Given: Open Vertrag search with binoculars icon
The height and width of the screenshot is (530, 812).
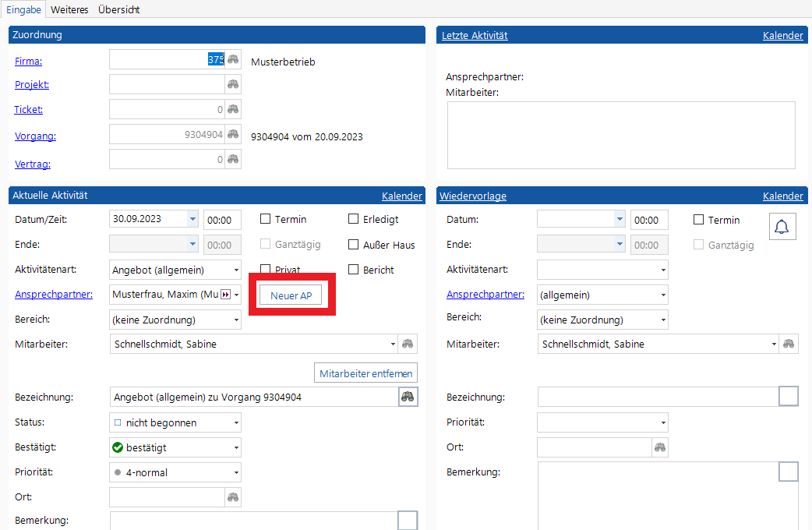Looking at the screenshot, I should (232, 159).
